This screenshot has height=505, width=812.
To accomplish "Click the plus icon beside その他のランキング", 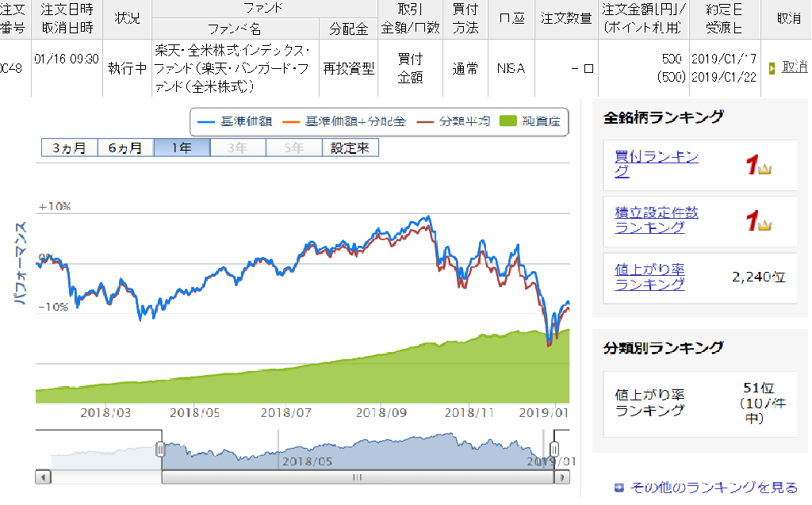I will click(x=619, y=488).
